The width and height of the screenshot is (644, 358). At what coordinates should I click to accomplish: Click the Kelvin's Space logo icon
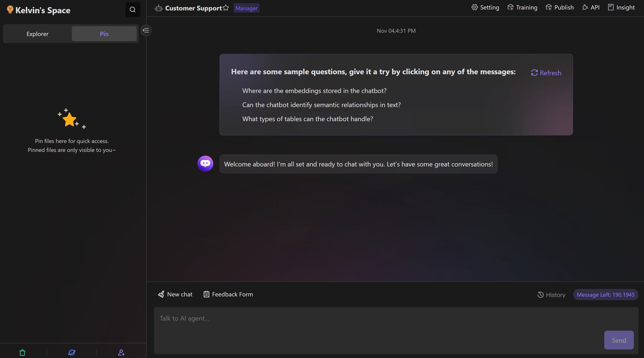pyautogui.click(x=10, y=10)
